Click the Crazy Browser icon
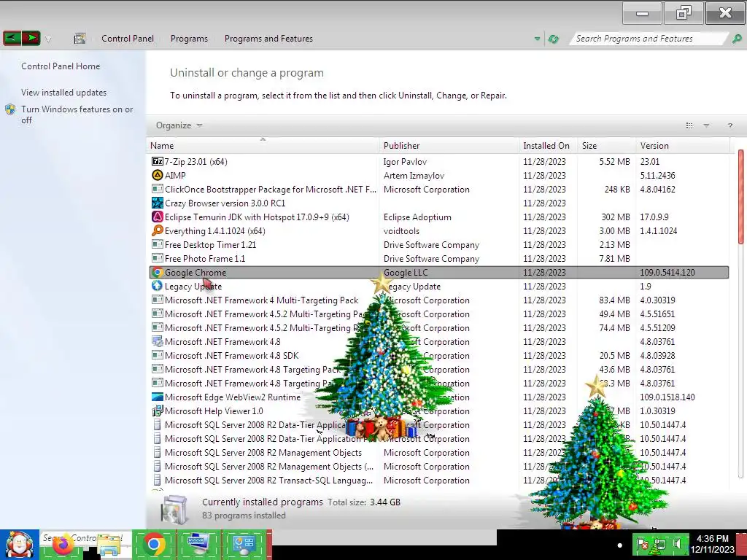747x560 pixels. [x=158, y=203]
